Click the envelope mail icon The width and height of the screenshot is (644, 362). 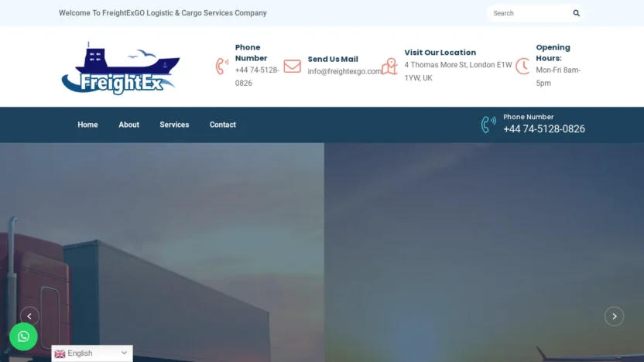click(x=292, y=66)
